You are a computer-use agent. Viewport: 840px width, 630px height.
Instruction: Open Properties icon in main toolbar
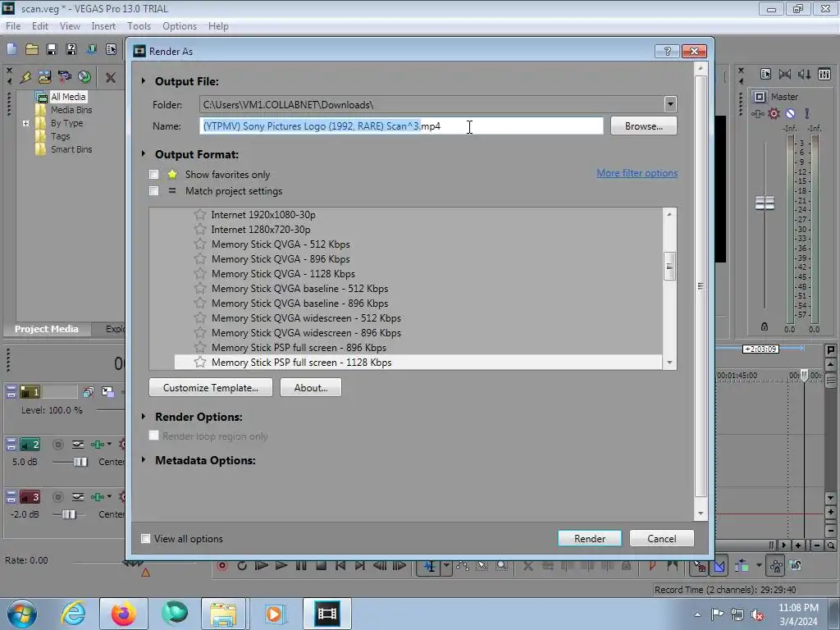click(x=111, y=49)
